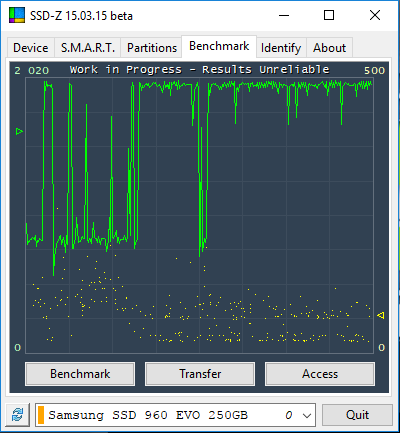Start the Benchmark button below the graph
The image size is (400, 433).
80,374
